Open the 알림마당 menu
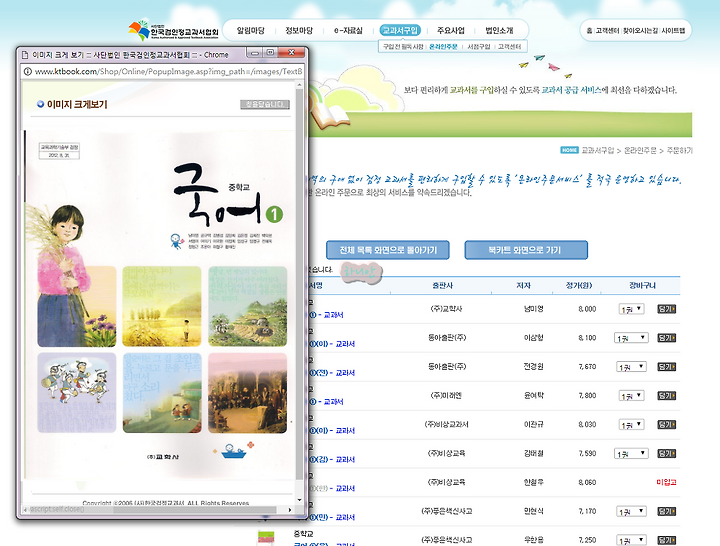 (250, 30)
